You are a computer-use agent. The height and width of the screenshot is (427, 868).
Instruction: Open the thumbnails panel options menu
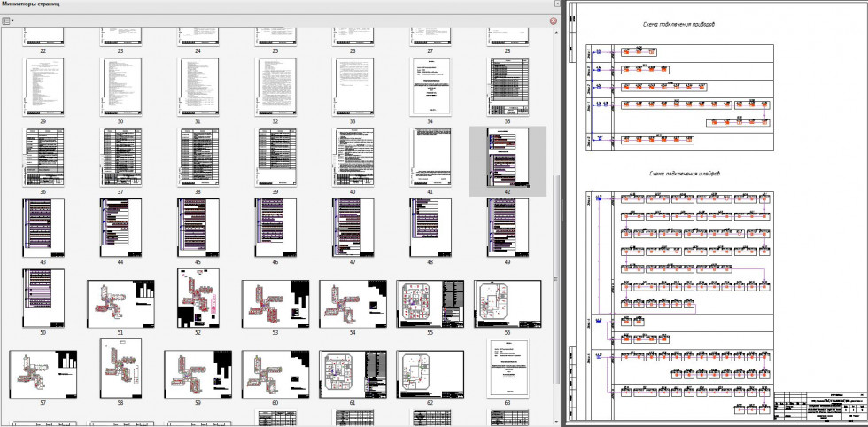8,19
